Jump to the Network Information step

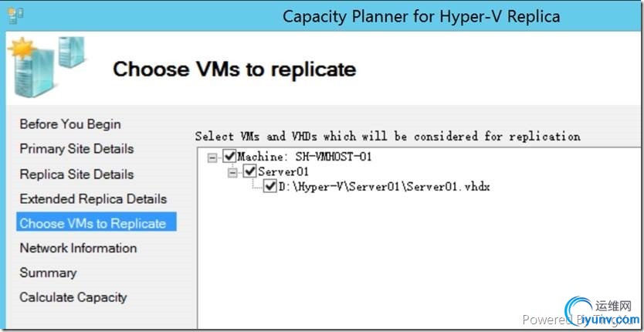coord(78,248)
